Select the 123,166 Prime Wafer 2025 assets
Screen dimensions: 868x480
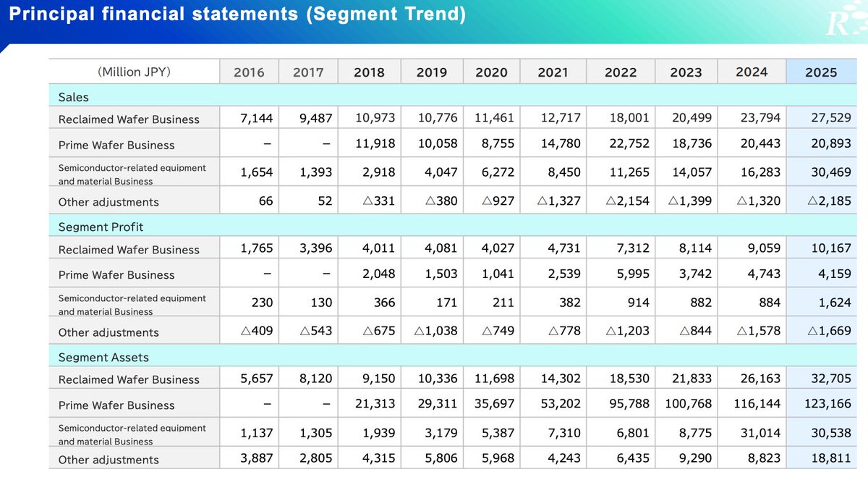(828, 403)
